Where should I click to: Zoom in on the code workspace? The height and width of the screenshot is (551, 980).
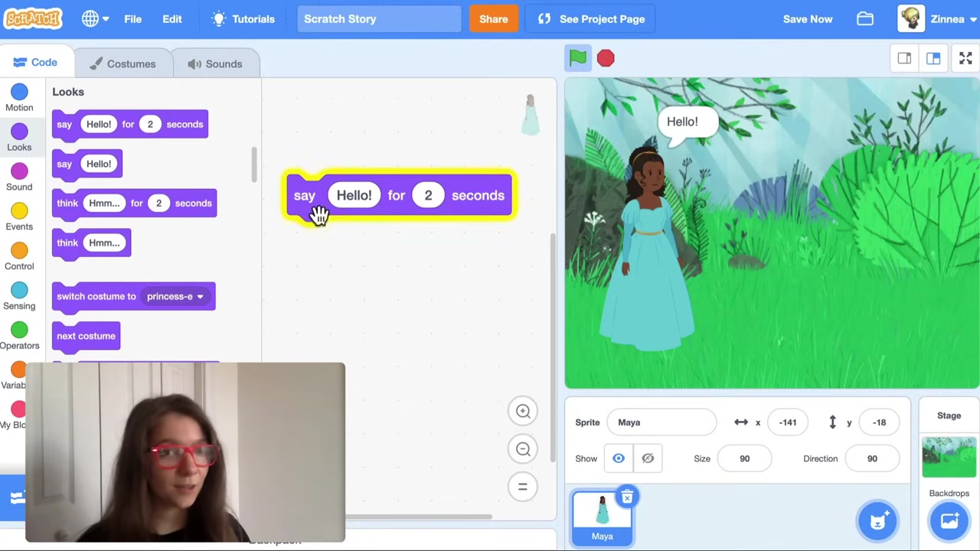[523, 411]
